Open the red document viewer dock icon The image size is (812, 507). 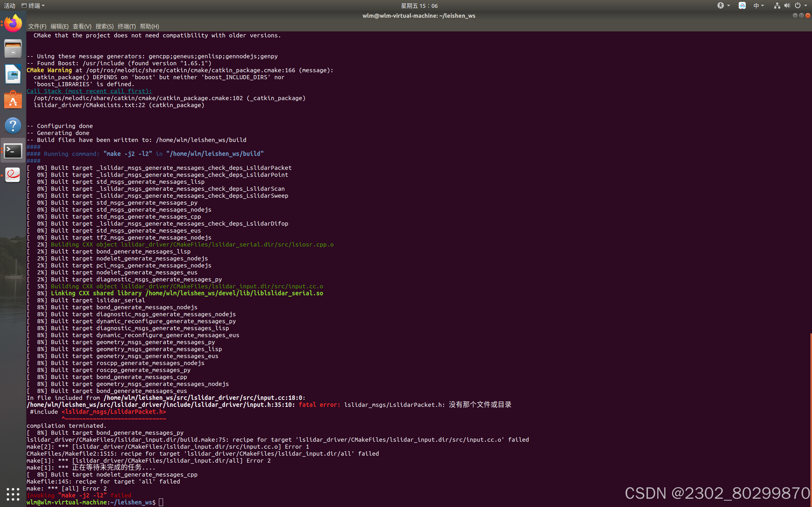(x=13, y=175)
